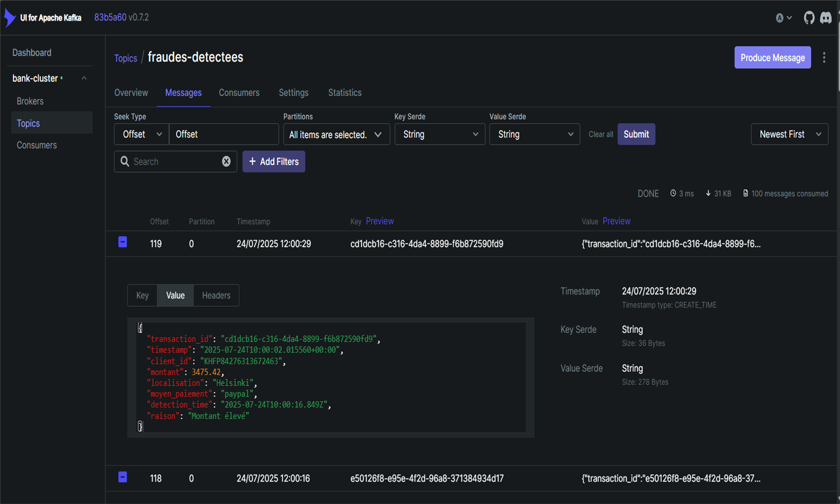The image size is (840, 504).
Task: Expand the Partitions selection dropdown
Action: 336,134
